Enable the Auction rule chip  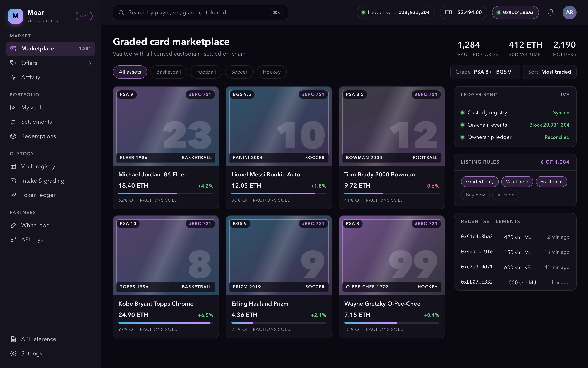506,195
